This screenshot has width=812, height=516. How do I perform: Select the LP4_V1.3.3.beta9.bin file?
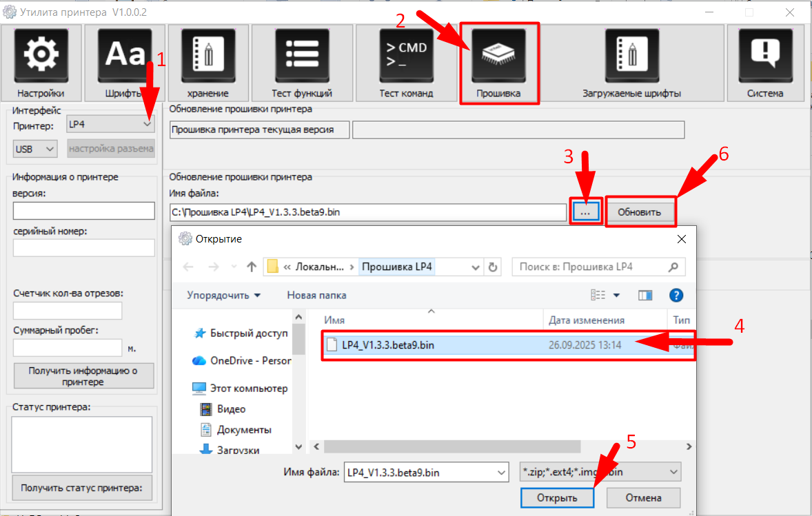(x=388, y=345)
